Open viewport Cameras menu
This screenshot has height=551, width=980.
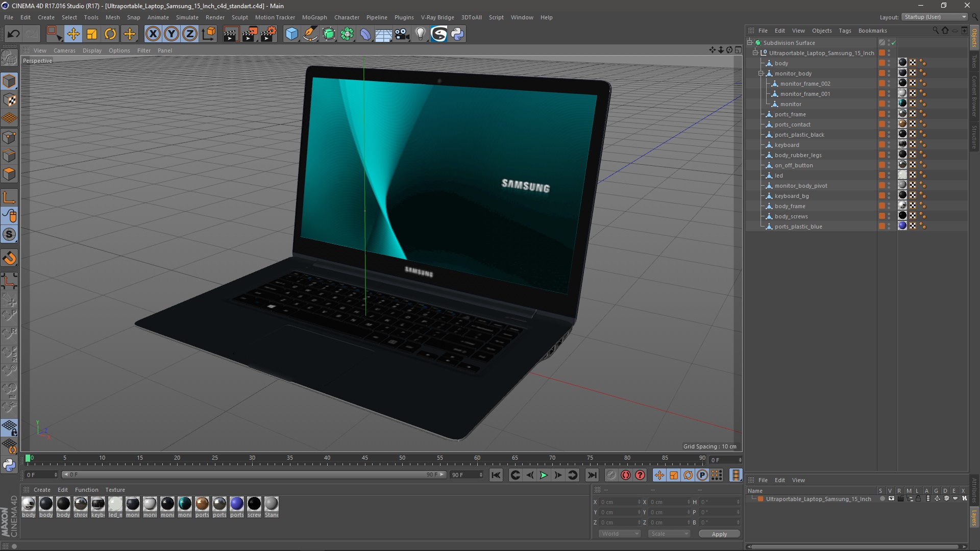[x=64, y=51]
